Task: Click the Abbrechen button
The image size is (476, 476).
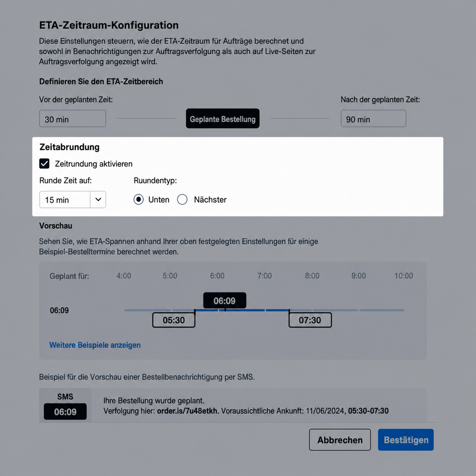Action: click(340, 439)
